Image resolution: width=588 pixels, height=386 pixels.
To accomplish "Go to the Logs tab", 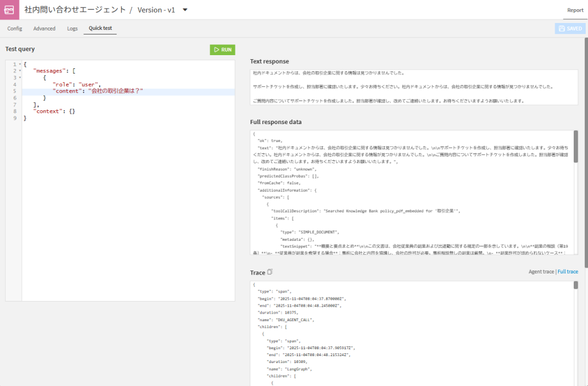I will [72, 28].
